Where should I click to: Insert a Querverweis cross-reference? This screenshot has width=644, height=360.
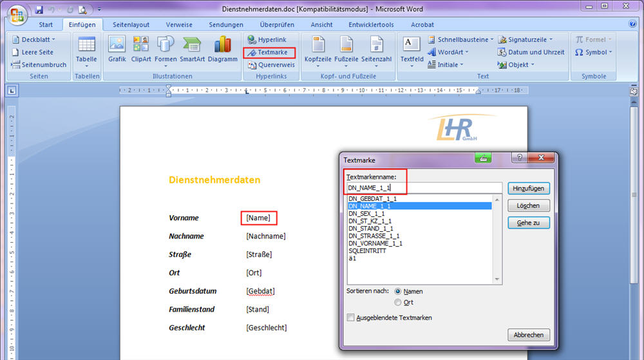pyautogui.click(x=271, y=65)
